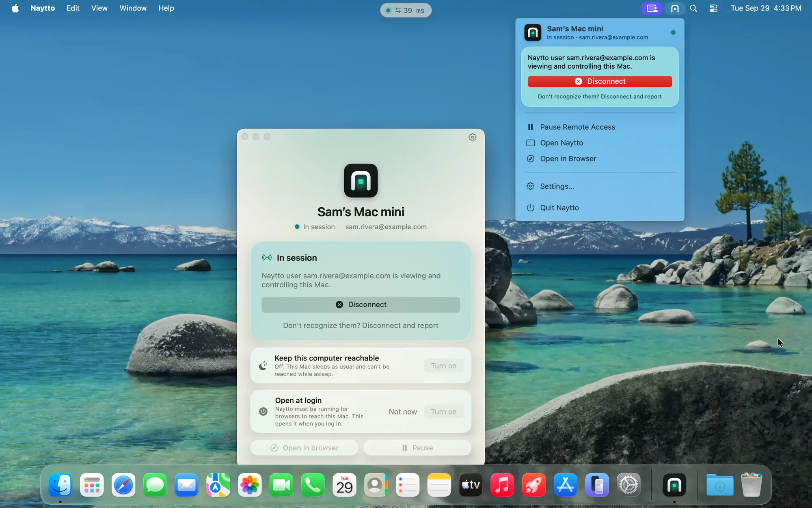Viewport: 812px width, 508px height.
Task: Open Messages from the dock
Action: [x=155, y=485]
